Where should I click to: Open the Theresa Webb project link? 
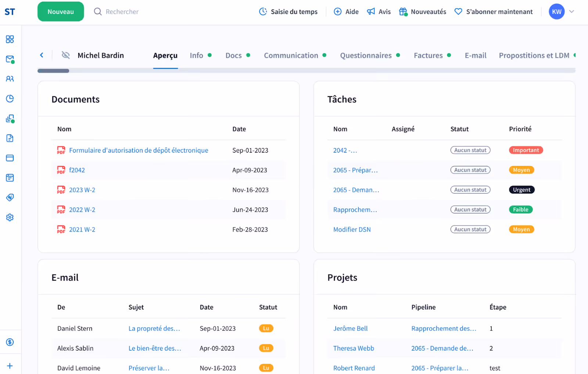pyautogui.click(x=354, y=348)
